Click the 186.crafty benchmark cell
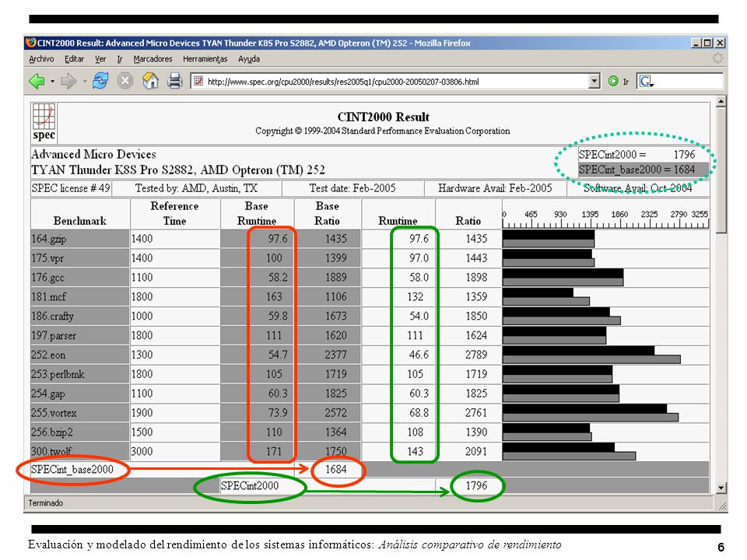This screenshot has width=747, height=560. tap(80, 317)
